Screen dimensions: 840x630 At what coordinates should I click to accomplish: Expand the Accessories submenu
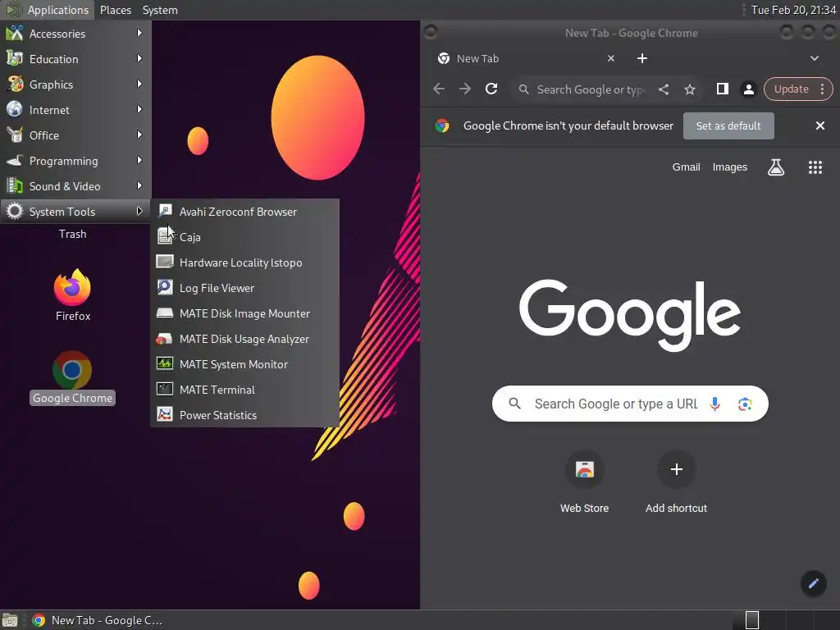click(75, 33)
